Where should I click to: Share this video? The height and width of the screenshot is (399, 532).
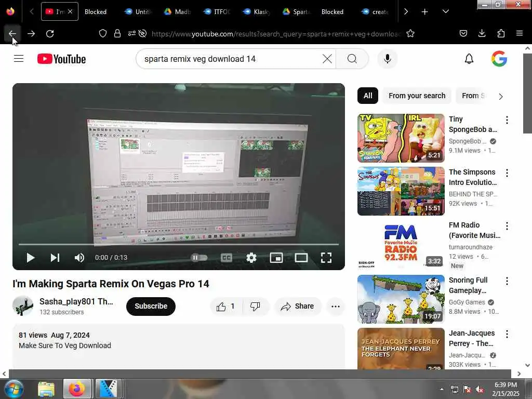tap(298, 307)
